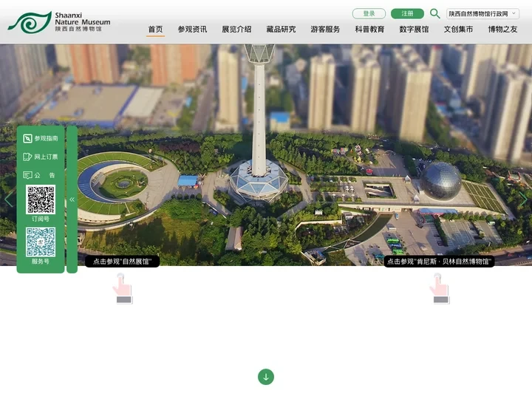Screen dimensions: 532x399
Task: Click the 公告 announcement icon
Action: [x=27, y=175]
